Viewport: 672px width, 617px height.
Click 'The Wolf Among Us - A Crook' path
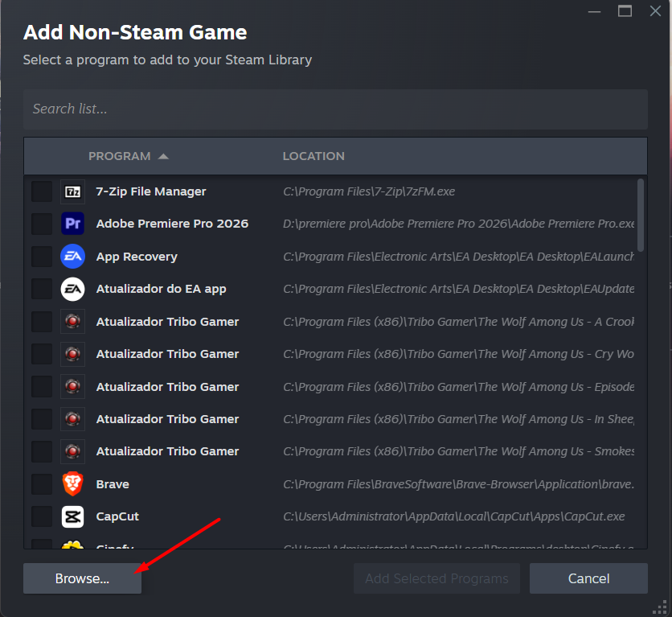(x=458, y=322)
